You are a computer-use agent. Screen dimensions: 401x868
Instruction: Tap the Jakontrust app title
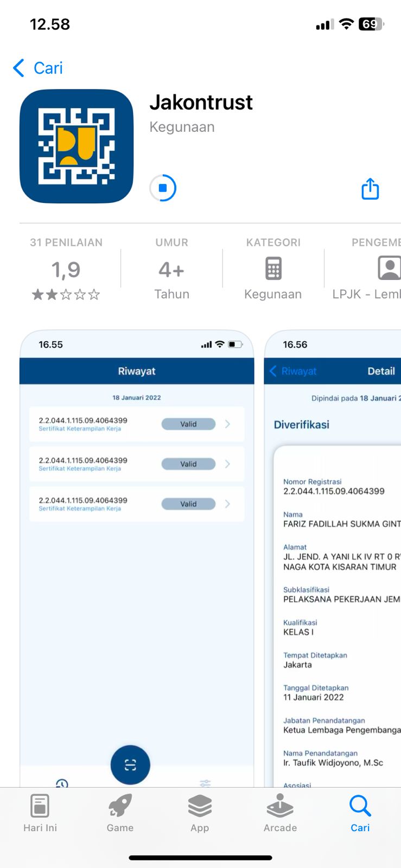click(201, 103)
